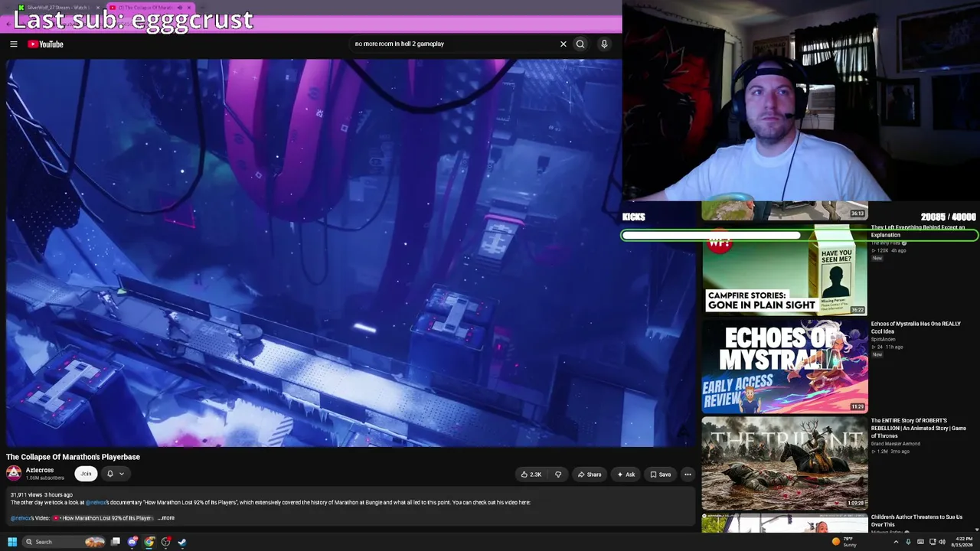This screenshot has width=980, height=551.
Task: Open the Echoes of Mystralia review thumbnail
Action: pyautogui.click(x=785, y=367)
